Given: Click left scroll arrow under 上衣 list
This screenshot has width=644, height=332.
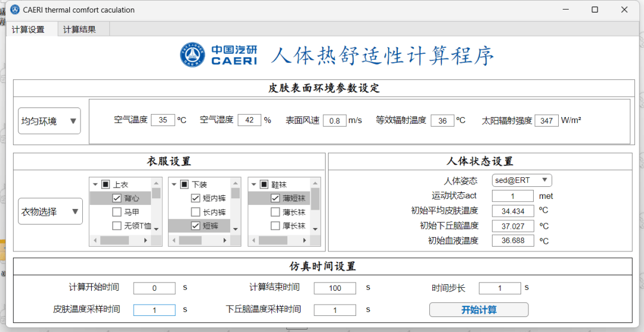Looking at the screenshot, I should 95,240.
